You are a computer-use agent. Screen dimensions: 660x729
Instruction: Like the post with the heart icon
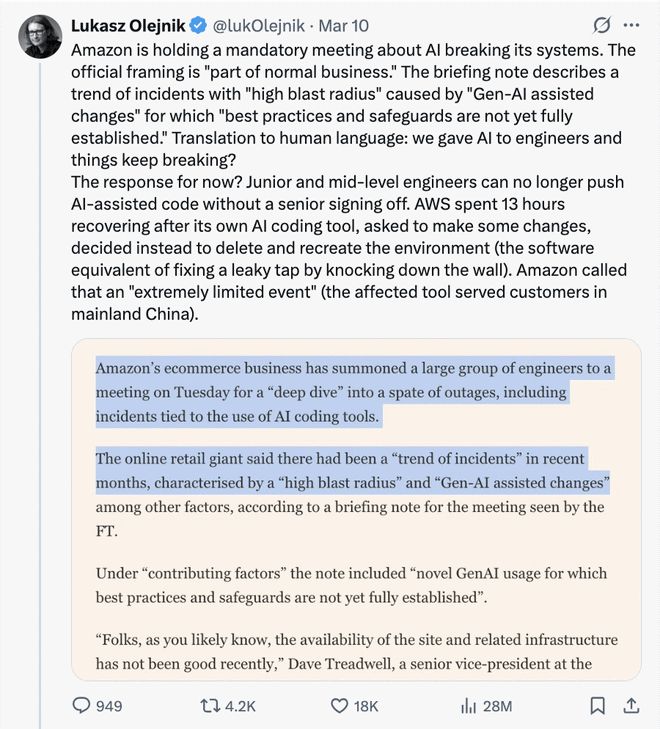[339, 705]
